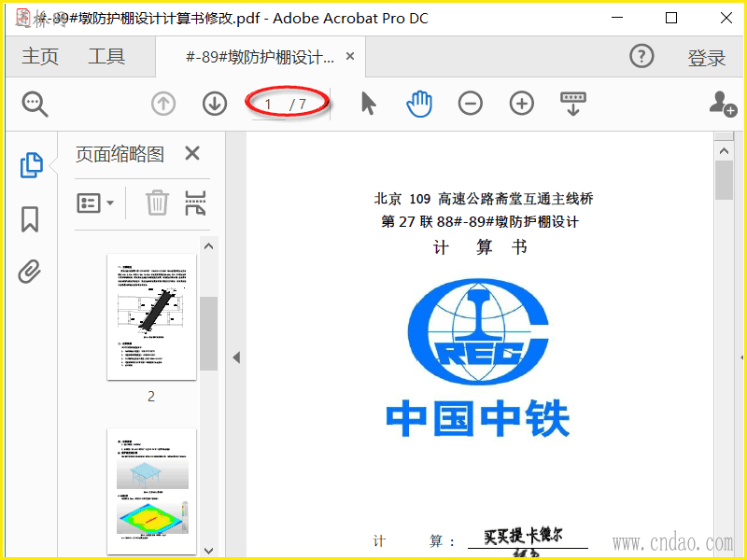Viewport: 747px width, 560px height.
Task: Click the fit-page scrolling mode icon
Action: point(573,104)
